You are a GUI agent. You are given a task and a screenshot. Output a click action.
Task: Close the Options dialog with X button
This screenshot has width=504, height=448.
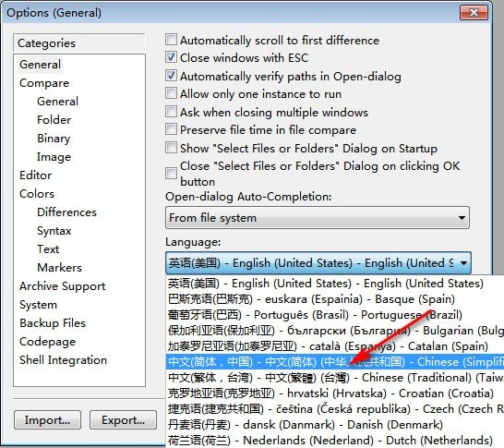point(474,13)
